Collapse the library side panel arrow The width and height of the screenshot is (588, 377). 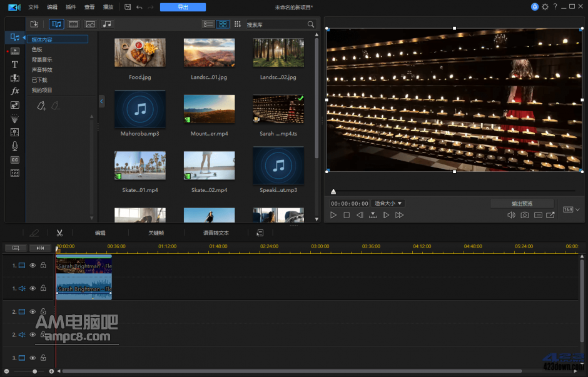tap(101, 101)
